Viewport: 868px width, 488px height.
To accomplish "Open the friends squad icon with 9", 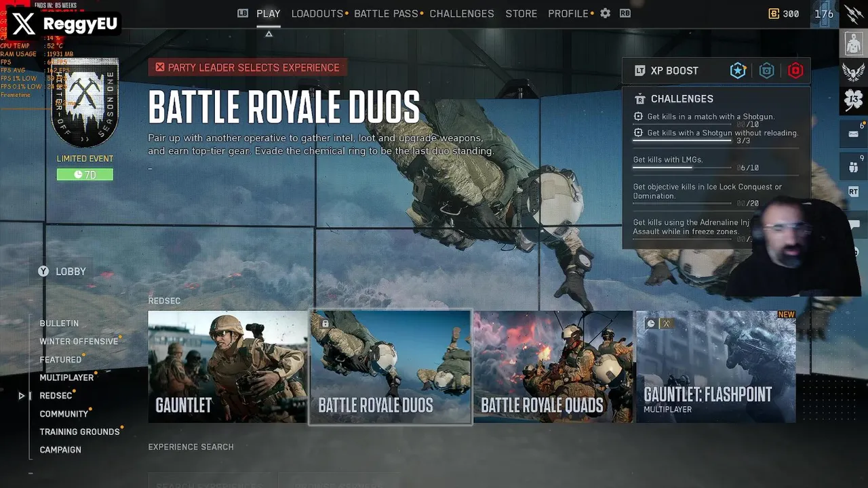I will (x=854, y=166).
